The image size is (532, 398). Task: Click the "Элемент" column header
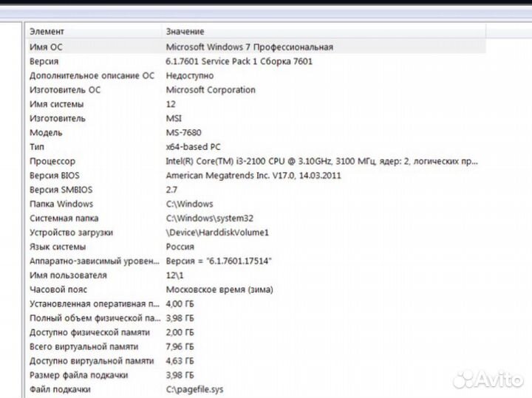94,32
